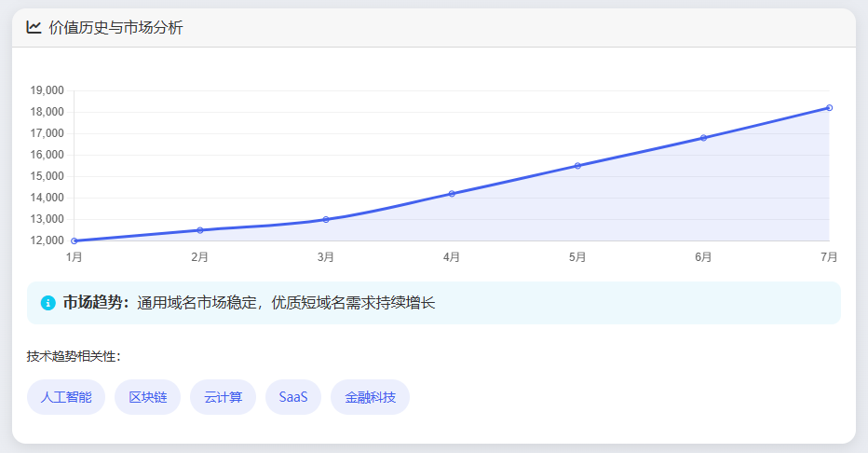Click the 7月 data point on the chart

[829, 108]
